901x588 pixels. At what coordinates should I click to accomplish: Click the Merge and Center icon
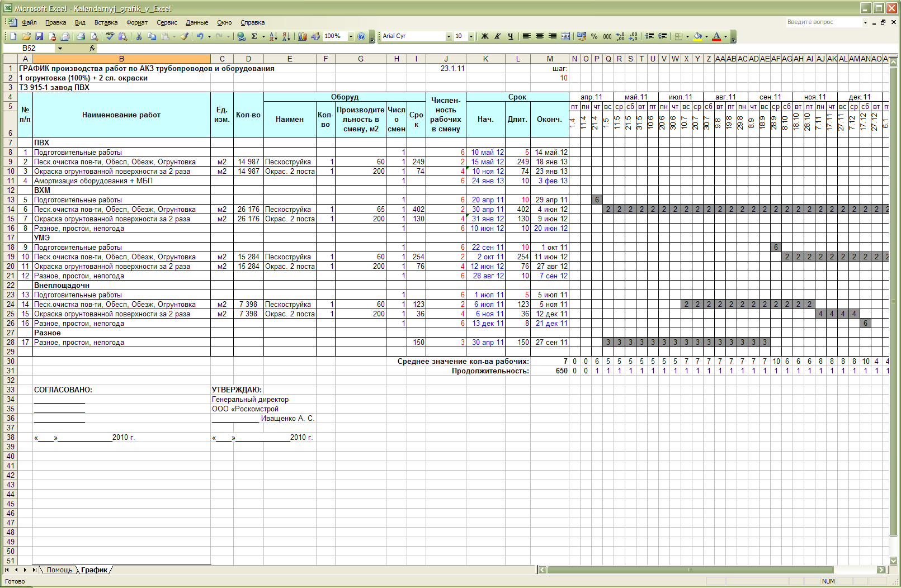tap(565, 36)
